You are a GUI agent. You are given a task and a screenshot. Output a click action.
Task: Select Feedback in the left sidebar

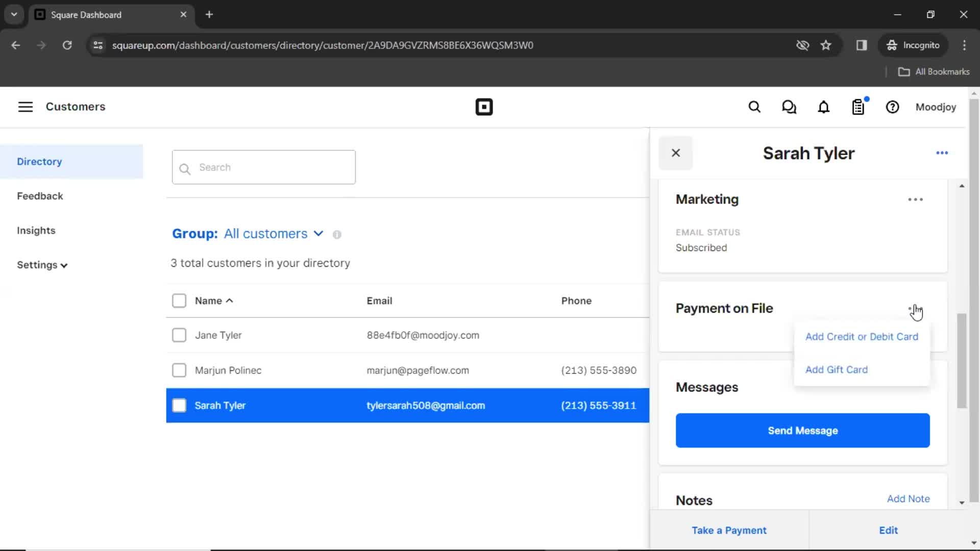[40, 196]
